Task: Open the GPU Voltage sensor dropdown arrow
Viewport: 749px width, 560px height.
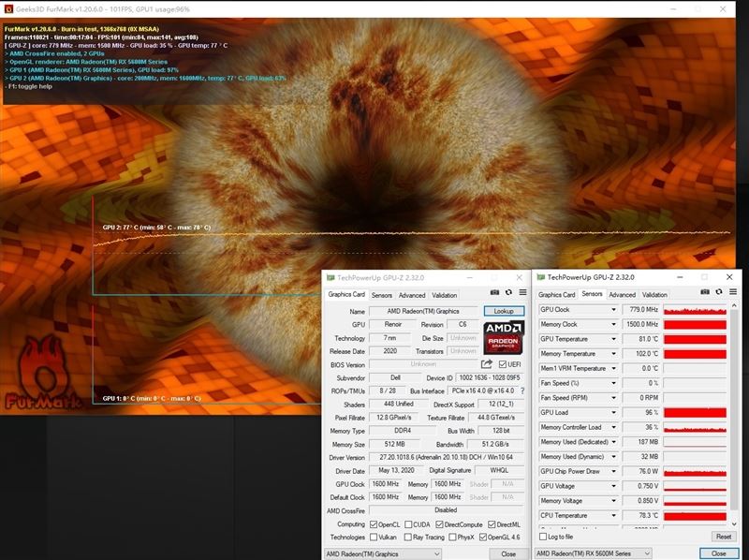Action: [614, 486]
